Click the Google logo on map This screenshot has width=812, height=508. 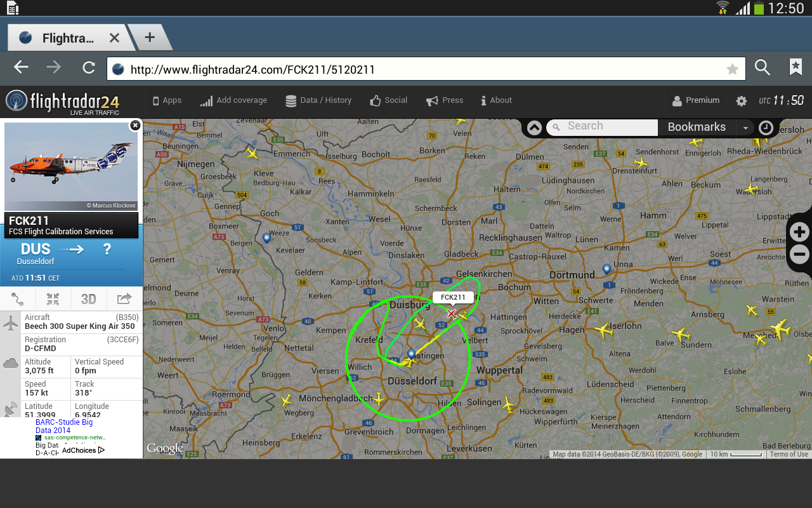165,449
